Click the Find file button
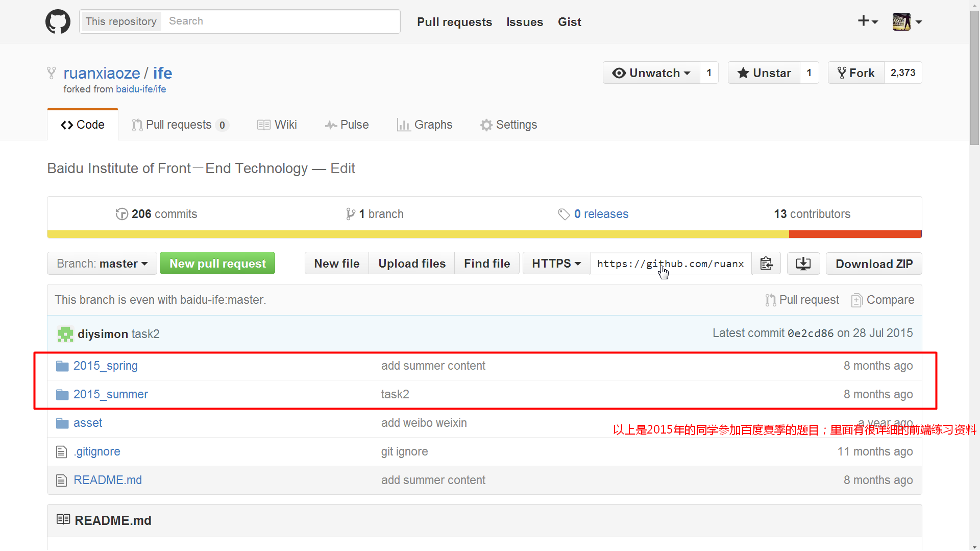The width and height of the screenshot is (980, 551). point(487,263)
